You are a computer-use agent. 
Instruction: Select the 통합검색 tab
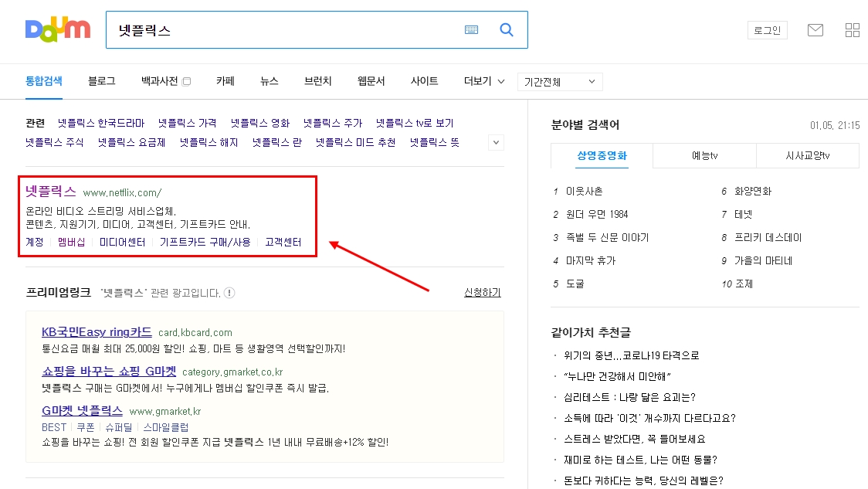[x=44, y=81]
